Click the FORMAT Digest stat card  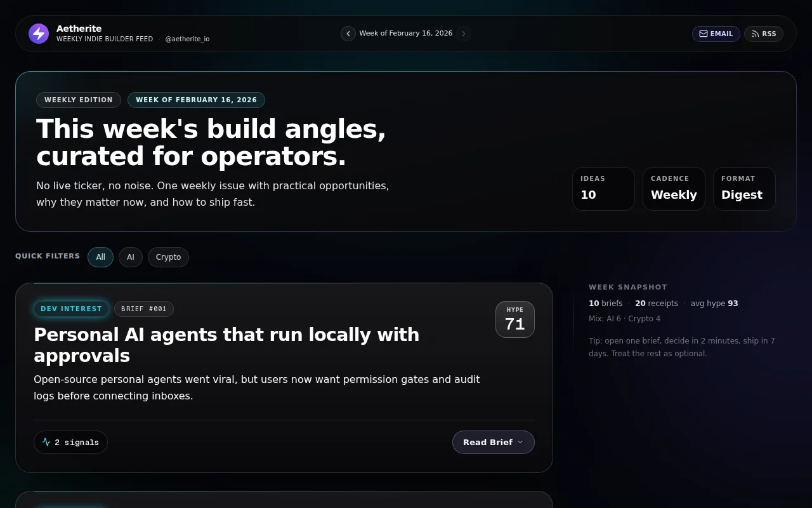tap(744, 189)
